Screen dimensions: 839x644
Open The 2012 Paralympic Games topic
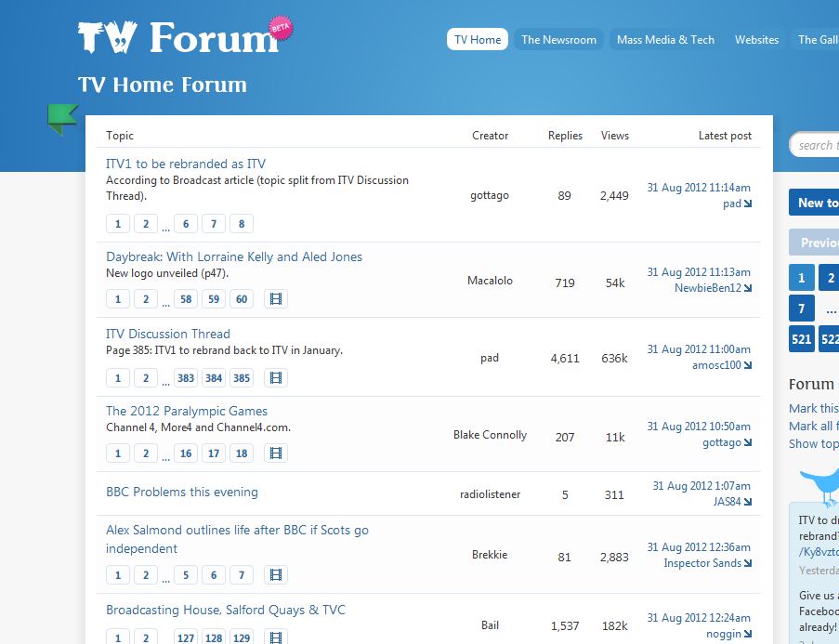(187, 411)
